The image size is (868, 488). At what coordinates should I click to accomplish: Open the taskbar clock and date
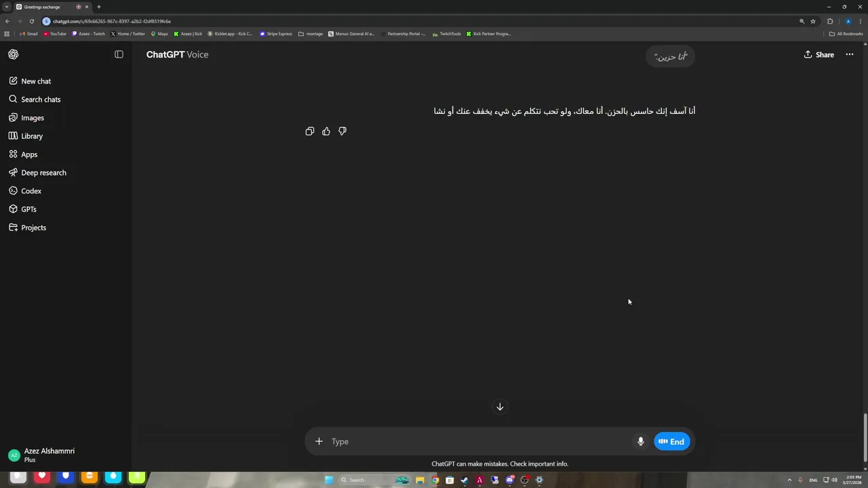(x=854, y=480)
